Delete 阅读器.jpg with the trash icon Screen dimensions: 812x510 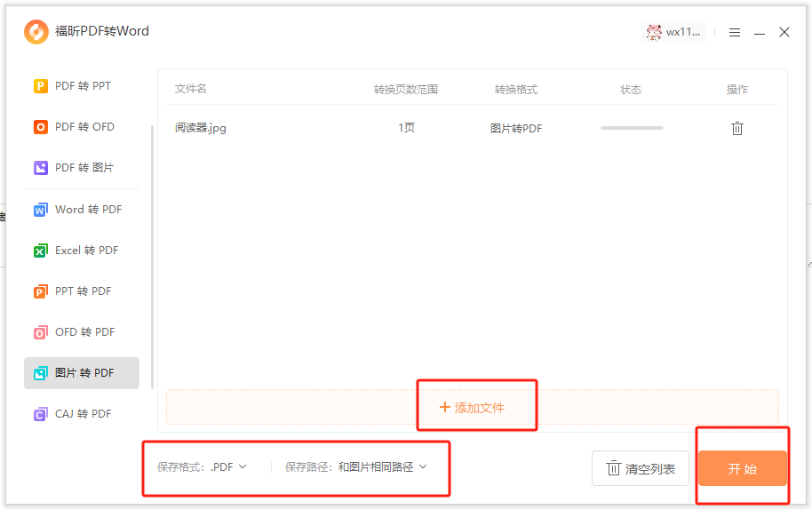click(736, 128)
